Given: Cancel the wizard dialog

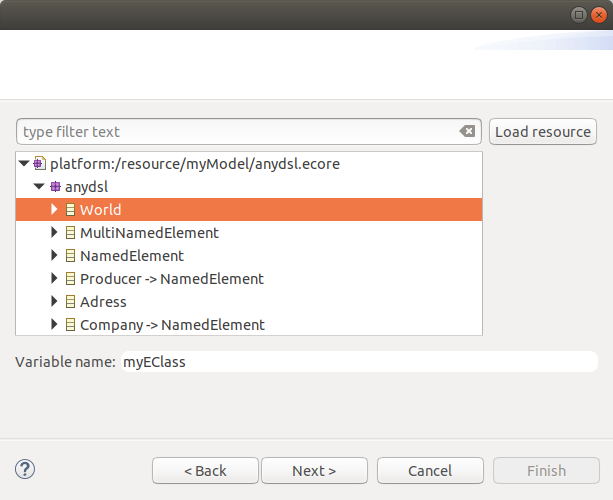Looking at the screenshot, I should tap(430, 471).
